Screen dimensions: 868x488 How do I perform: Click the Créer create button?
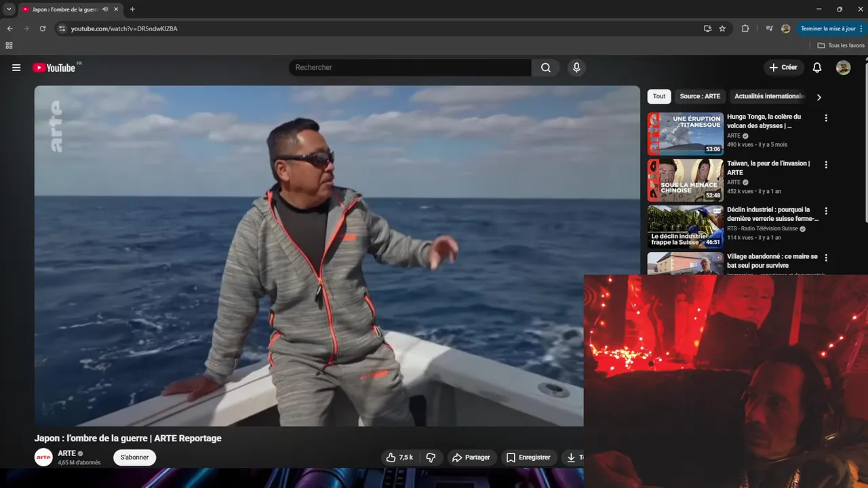coord(783,68)
